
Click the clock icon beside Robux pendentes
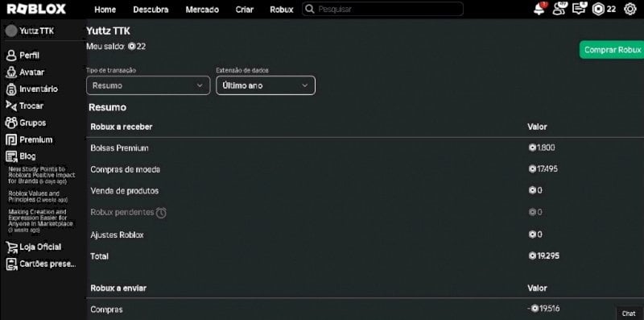162,213
